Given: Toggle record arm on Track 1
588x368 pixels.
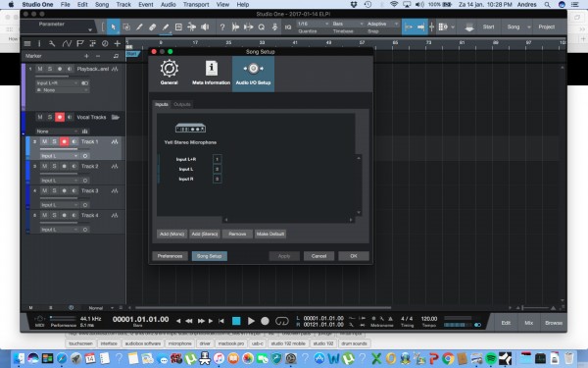Looking at the screenshot, I should (x=64, y=141).
